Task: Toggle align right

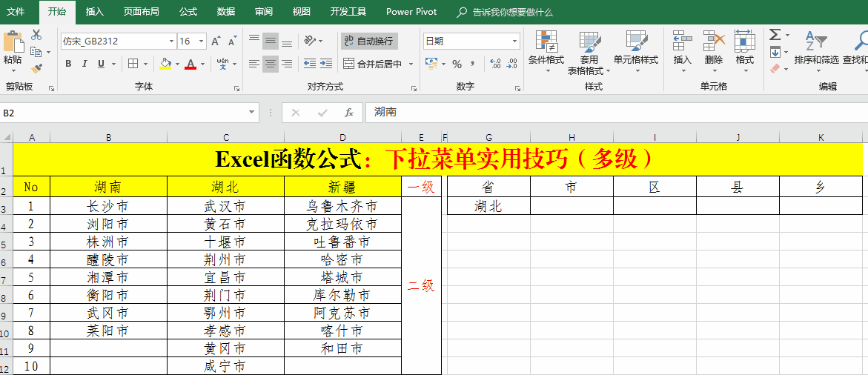Action: [286, 64]
